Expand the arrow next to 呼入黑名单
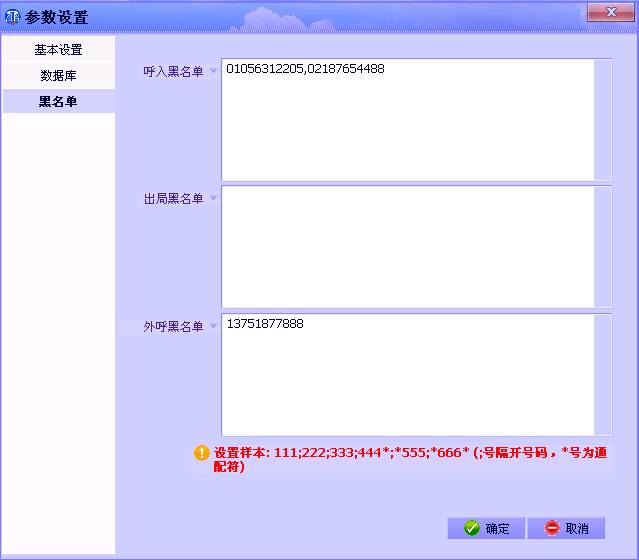 pyautogui.click(x=212, y=72)
